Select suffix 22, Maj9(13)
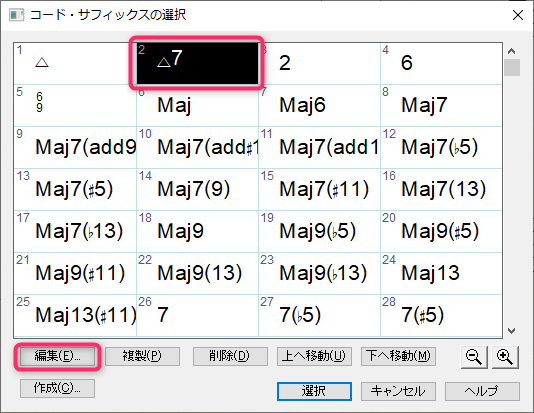The height and width of the screenshot is (413, 534). [197, 273]
